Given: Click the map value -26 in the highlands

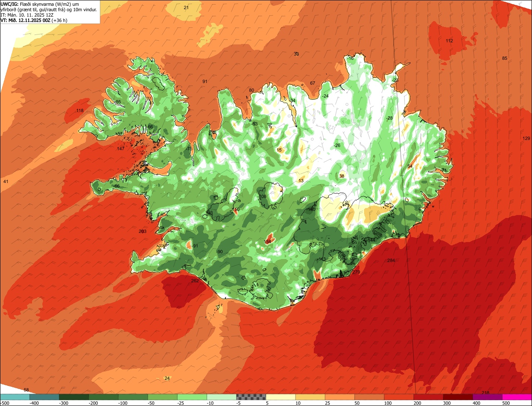Looking at the screenshot, I should coord(337,145).
